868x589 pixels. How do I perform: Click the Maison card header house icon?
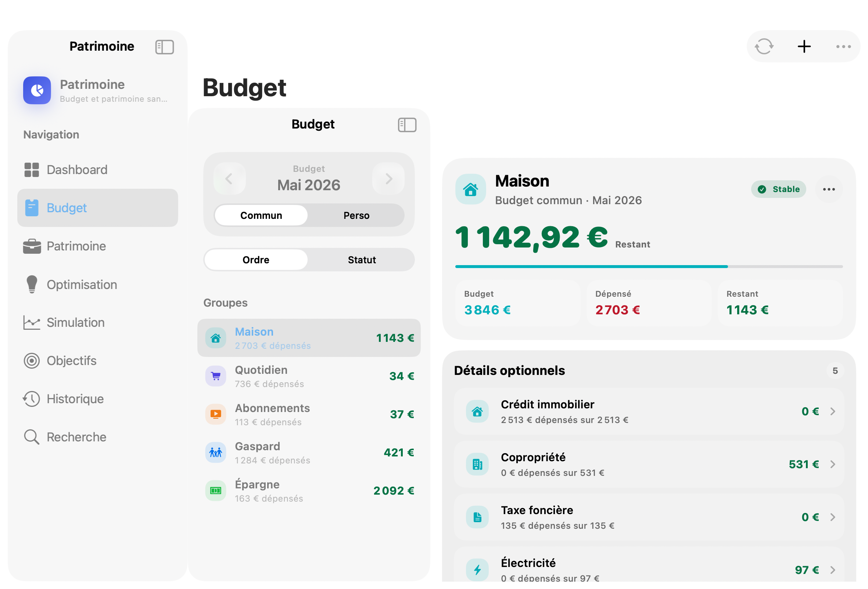[471, 189]
